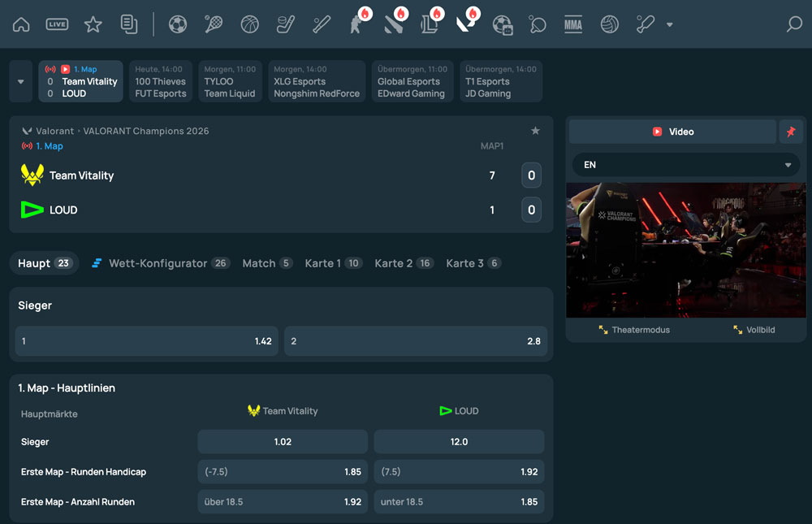Viewport: 812px width, 524px height.
Task: Select the Dota 2 esports icon
Action: pyautogui.click(x=394, y=24)
